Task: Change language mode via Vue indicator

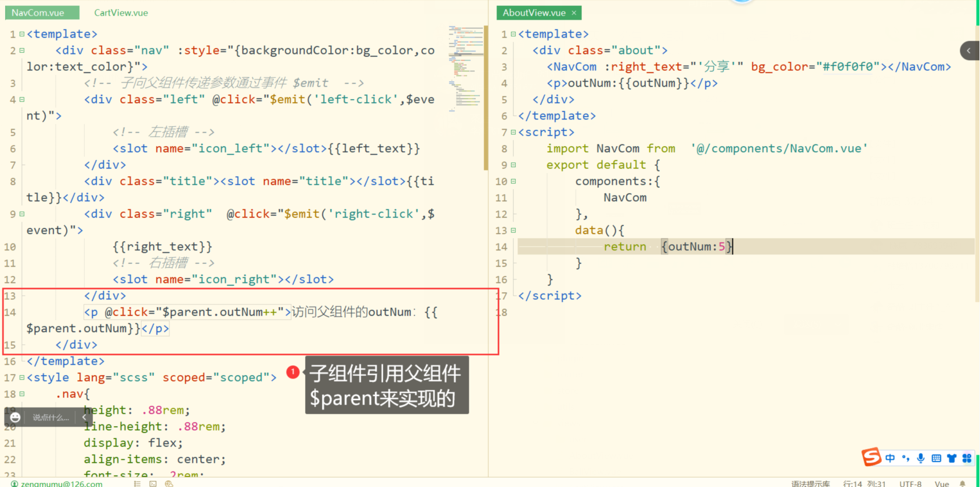Action: tap(942, 484)
